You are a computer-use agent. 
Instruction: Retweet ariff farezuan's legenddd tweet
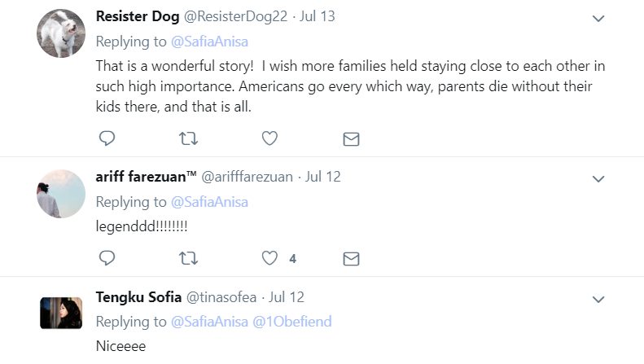tap(188, 258)
